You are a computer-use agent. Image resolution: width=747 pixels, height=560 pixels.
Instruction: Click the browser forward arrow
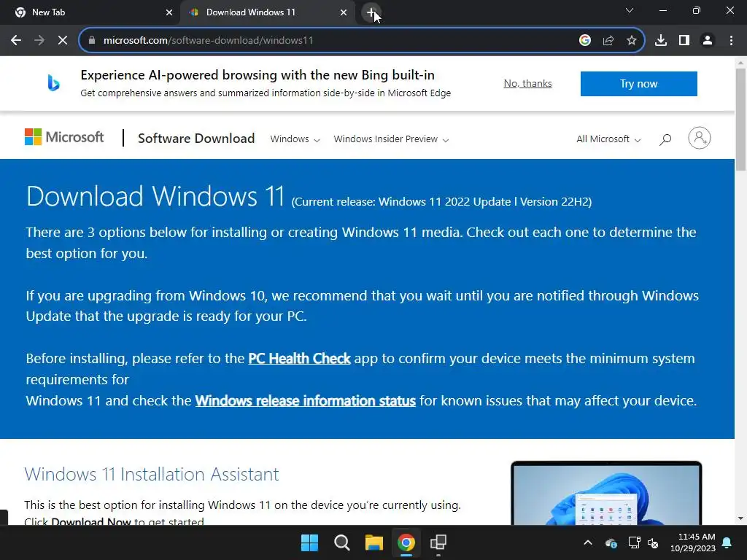[39, 41]
